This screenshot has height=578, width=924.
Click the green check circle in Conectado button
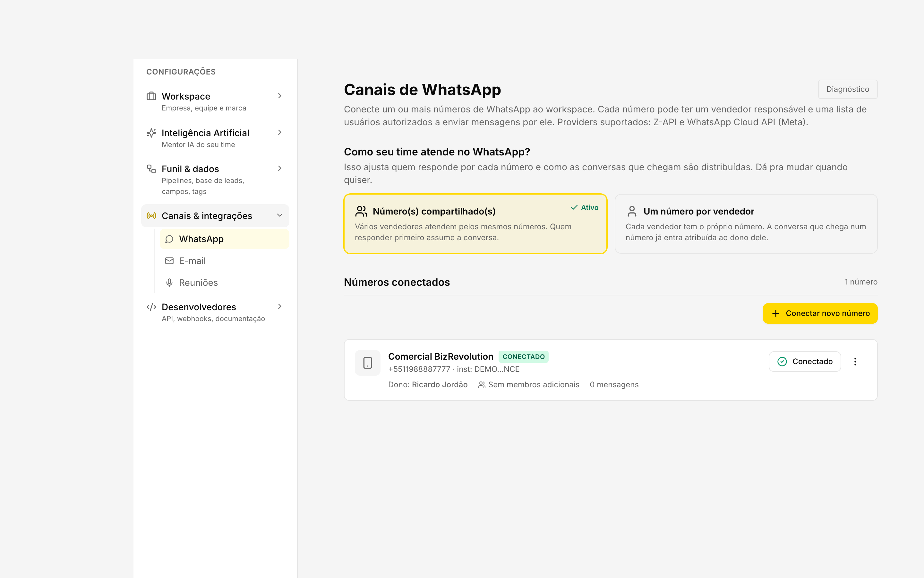[x=782, y=362]
